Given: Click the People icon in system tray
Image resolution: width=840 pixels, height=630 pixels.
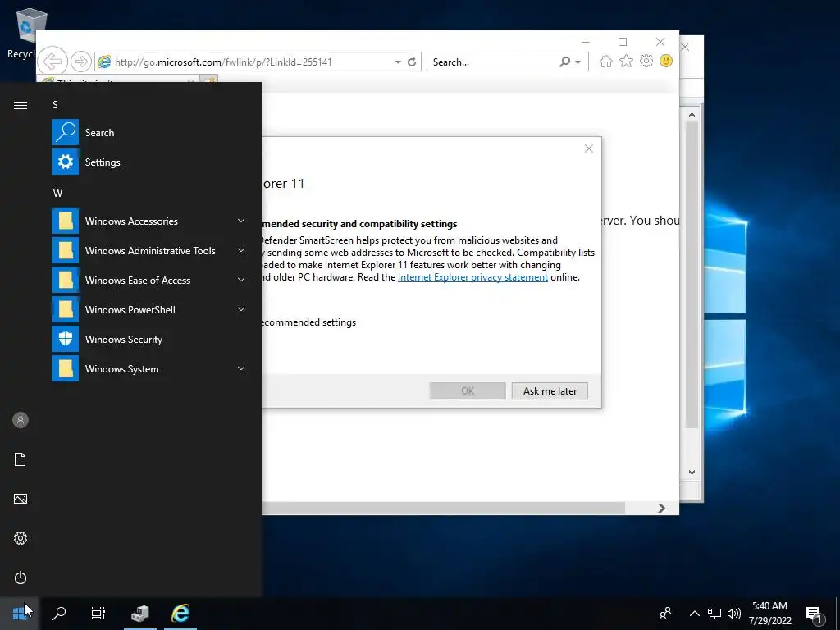Looking at the screenshot, I should pyautogui.click(x=665, y=614).
